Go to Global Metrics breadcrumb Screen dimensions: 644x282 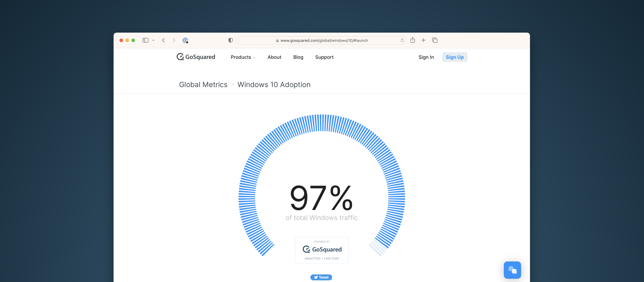(203, 85)
